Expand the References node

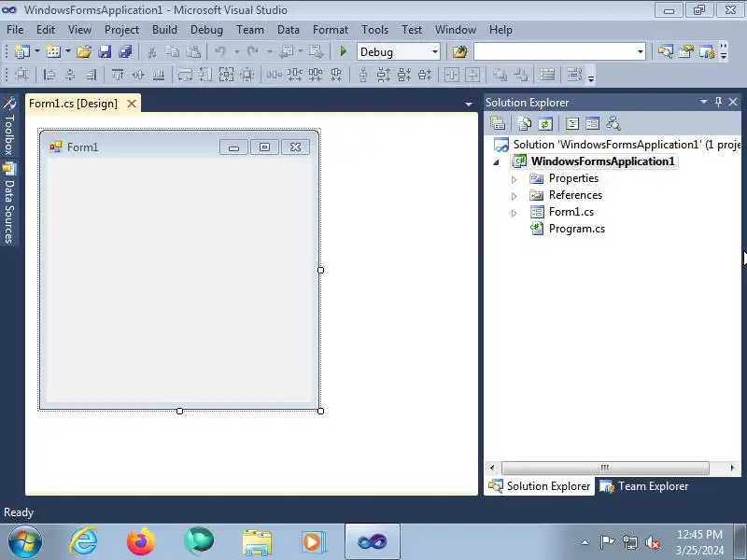(x=514, y=196)
